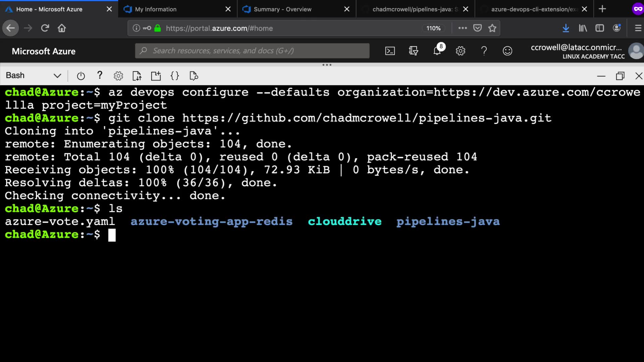Click the Search resources input field
This screenshot has width=644, height=362.
coord(252,51)
